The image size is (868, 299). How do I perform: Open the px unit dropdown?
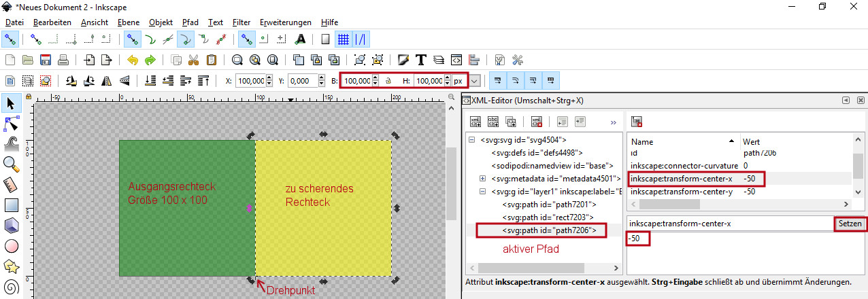[x=475, y=81]
